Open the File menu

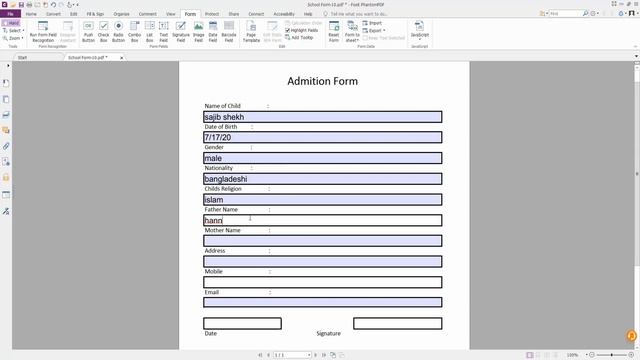click(11, 14)
